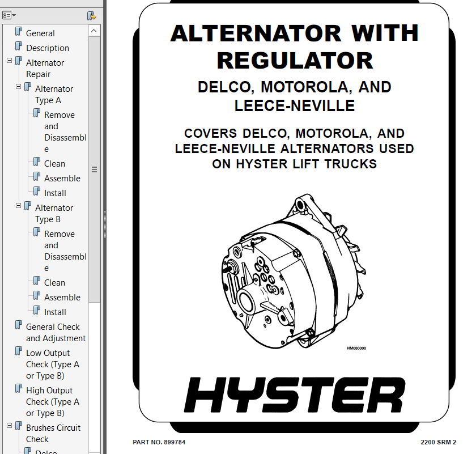Click the HYSTER logo on the page
The image size is (476, 454).
click(x=295, y=395)
